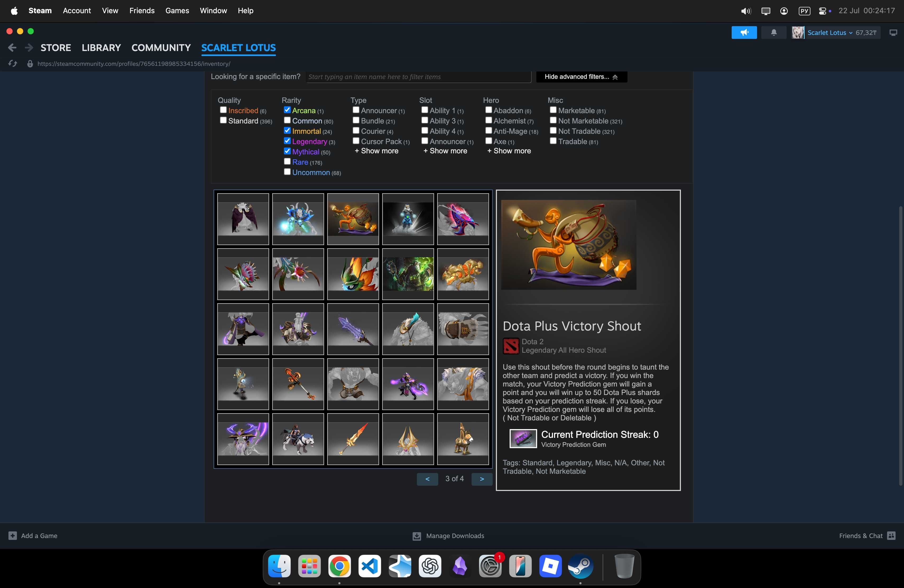Click the back navigation arrow
Viewport: 904px width, 588px height.
(12, 48)
